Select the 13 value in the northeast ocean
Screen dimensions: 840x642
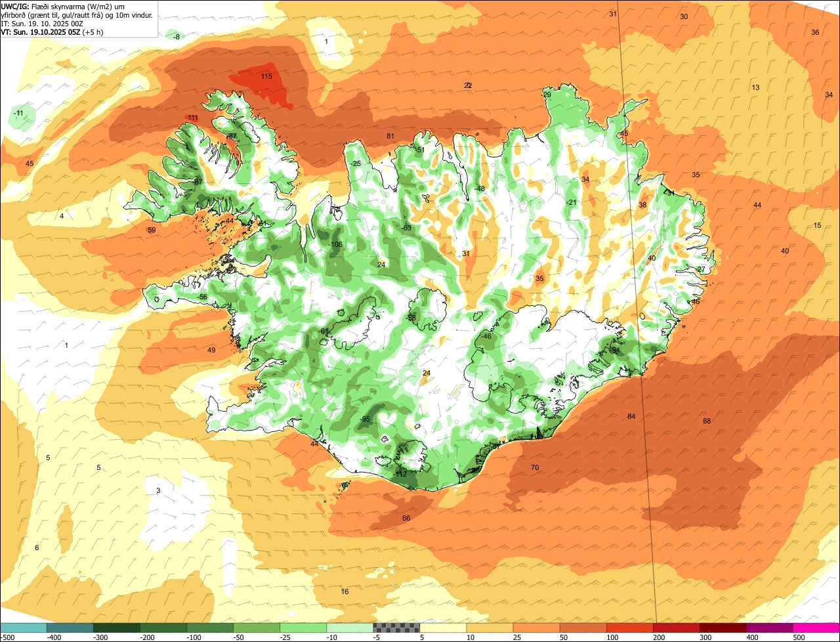755,88
